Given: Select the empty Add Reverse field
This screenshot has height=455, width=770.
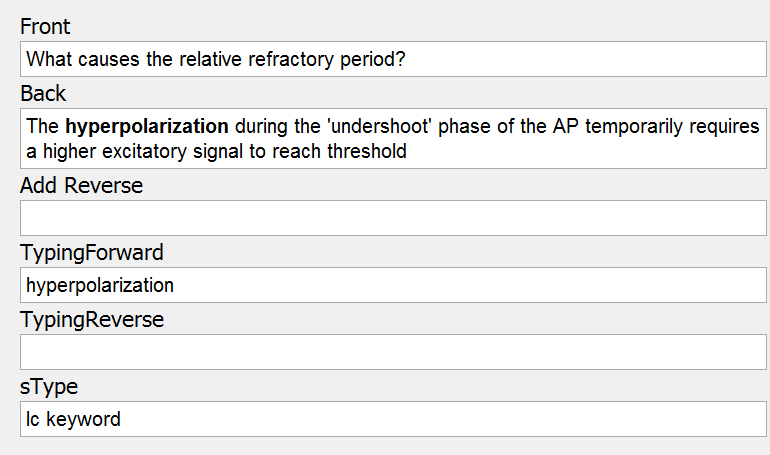Looking at the screenshot, I should 393,218.
